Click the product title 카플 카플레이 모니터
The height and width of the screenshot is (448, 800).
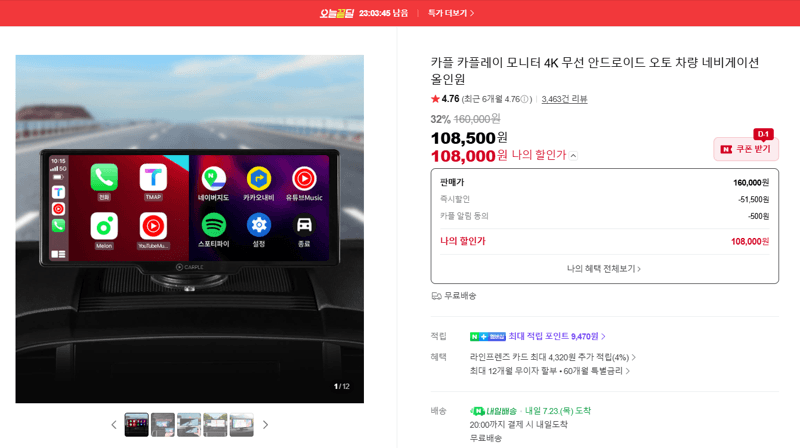coord(595,71)
